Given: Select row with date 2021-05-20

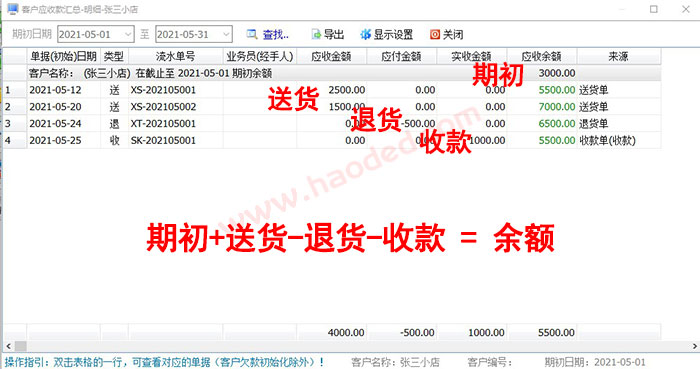Looking at the screenshot, I should pos(332,107).
